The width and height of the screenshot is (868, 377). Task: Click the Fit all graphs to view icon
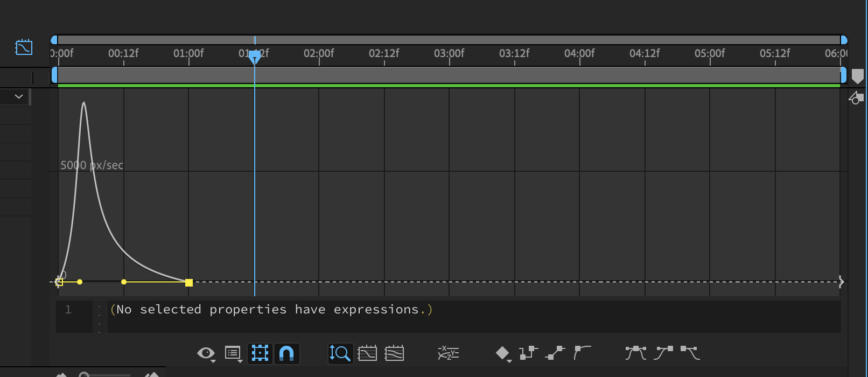coord(395,353)
